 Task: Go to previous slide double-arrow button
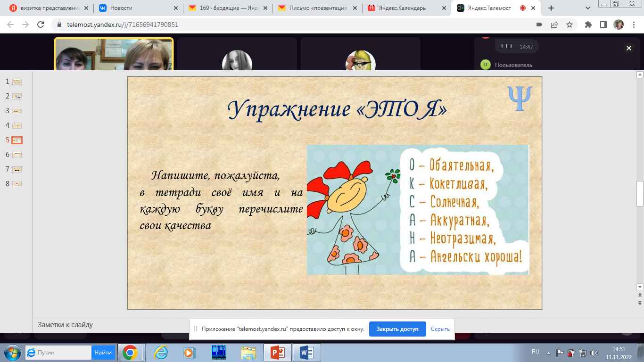click(x=640, y=295)
